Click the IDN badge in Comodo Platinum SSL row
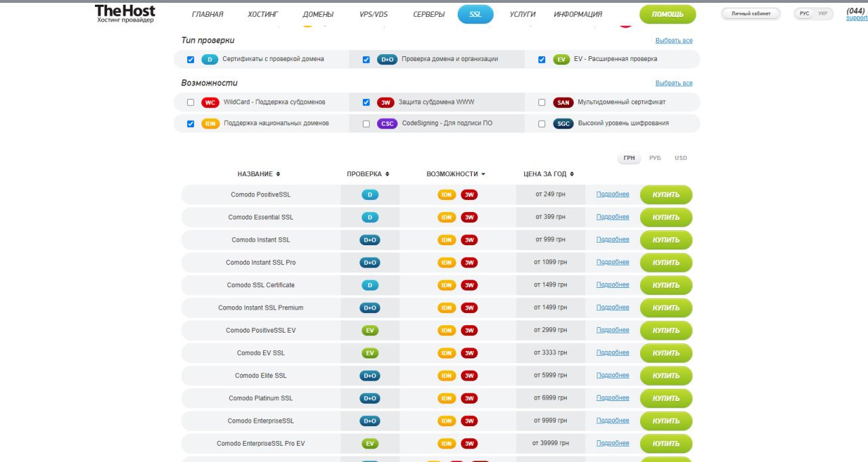Image resolution: width=868 pixels, height=462 pixels. coord(447,398)
